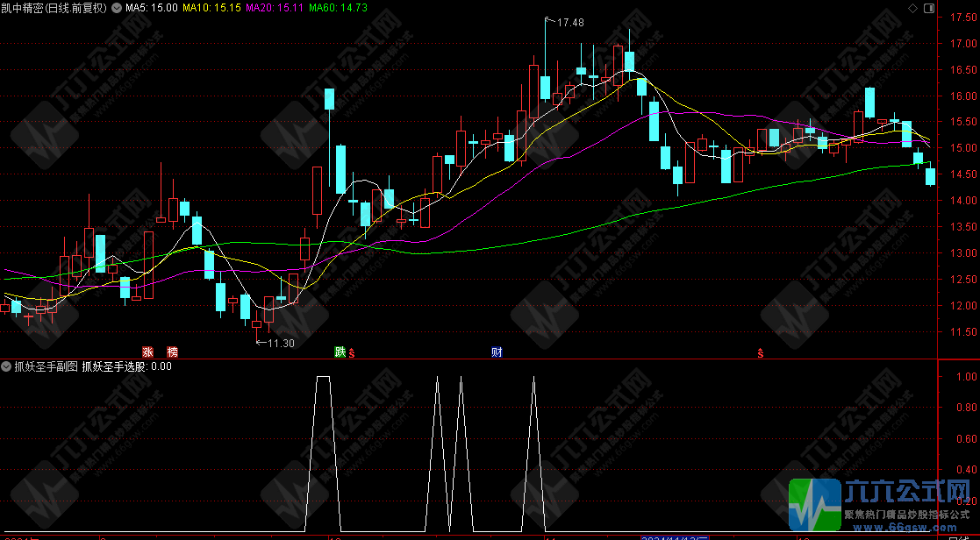Click the 12.00 price axis label

[962, 306]
